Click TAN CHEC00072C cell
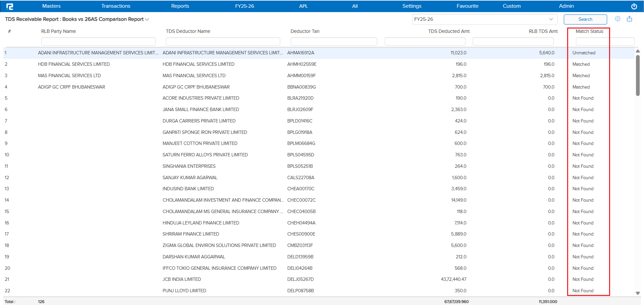The width and height of the screenshot is (644, 305). [301, 200]
